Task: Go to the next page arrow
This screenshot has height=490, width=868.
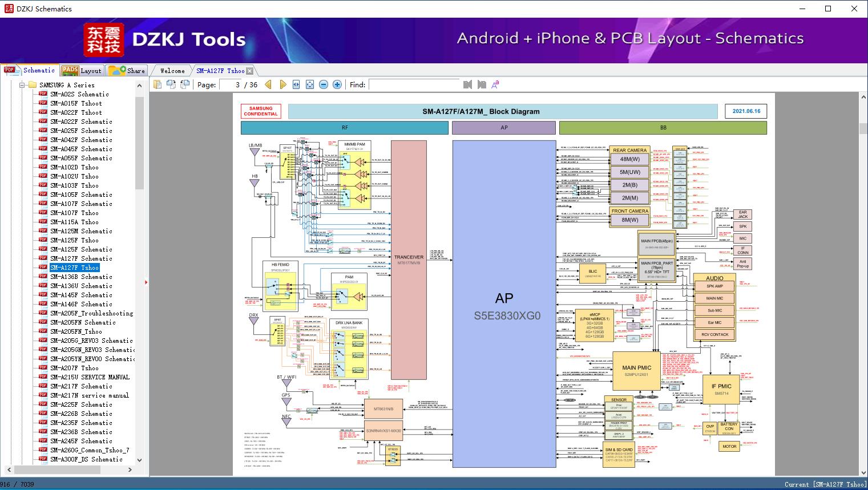Action: (282, 84)
